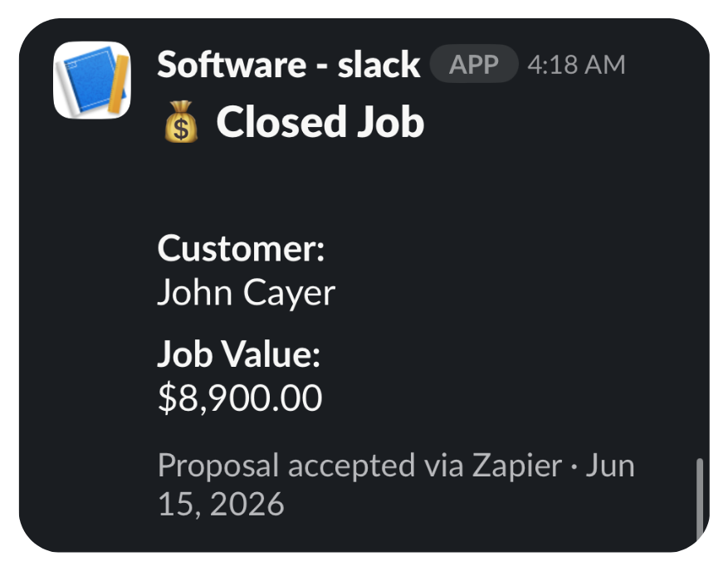Click the APP badge label
Screen dimensions: 728x571
pyautogui.click(x=473, y=64)
